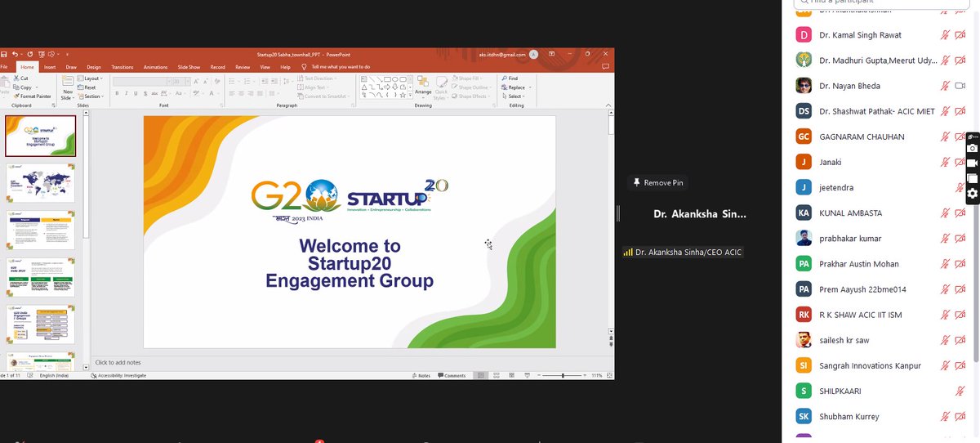Adjust the zoom slider in status bar
The width and height of the screenshot is (980, 443).
point(563,375)
